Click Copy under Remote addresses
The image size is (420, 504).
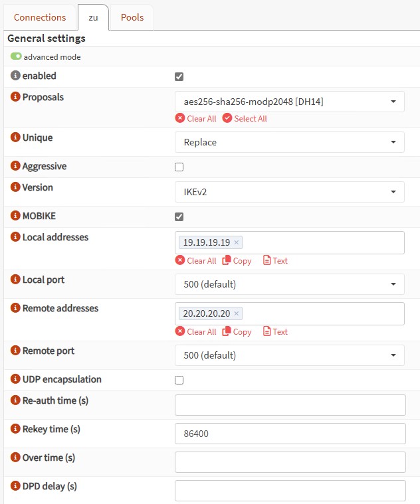coord(237,332)
